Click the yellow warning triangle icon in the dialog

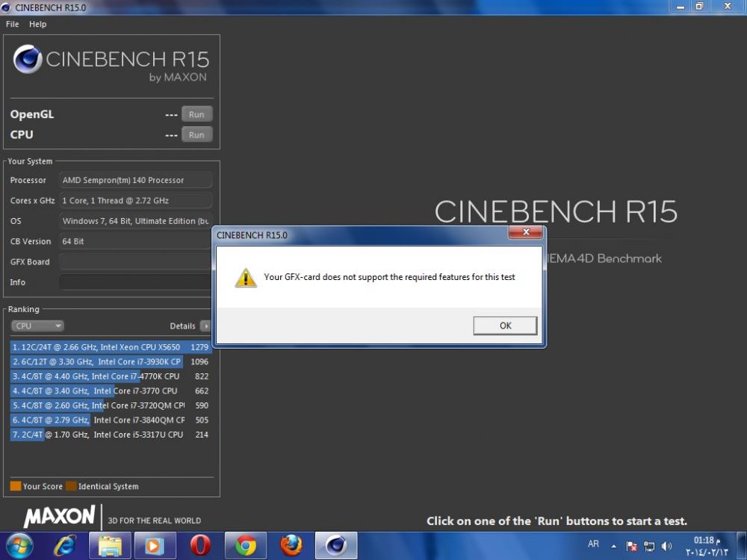tap(246, 278)
